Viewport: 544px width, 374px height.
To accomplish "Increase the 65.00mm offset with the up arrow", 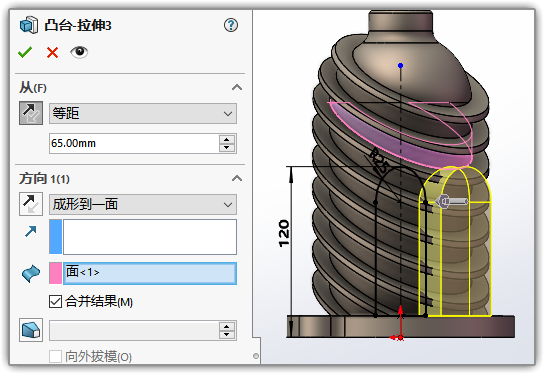I will tap(227, 139).
